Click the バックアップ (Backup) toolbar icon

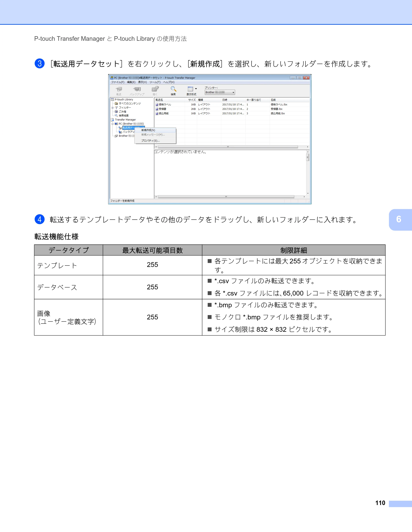pyautogui.click(x=137, y=89)
